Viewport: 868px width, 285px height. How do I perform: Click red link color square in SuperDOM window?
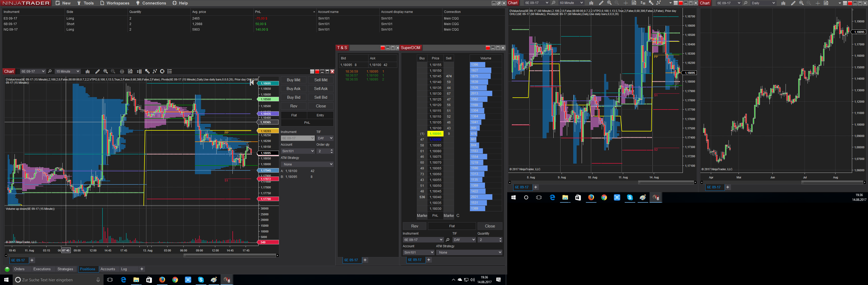(488, 48)
